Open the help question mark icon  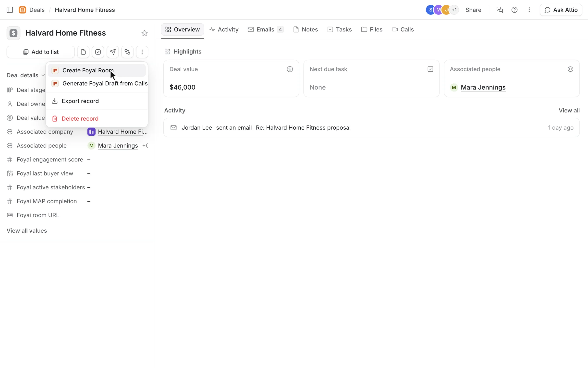tap(514, 10)
